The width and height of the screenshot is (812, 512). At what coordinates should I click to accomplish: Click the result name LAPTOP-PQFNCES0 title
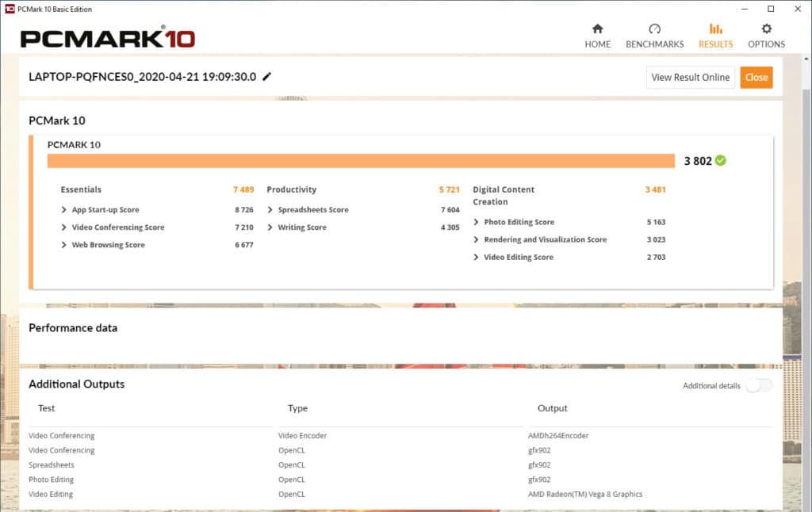(x=143, y=77)
